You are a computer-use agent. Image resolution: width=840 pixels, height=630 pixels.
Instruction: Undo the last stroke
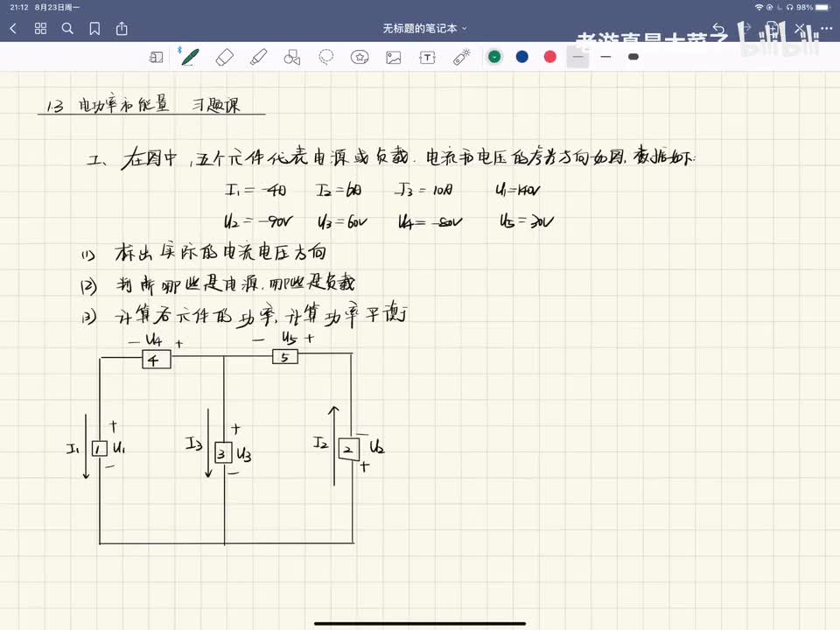tap(718, 28)
